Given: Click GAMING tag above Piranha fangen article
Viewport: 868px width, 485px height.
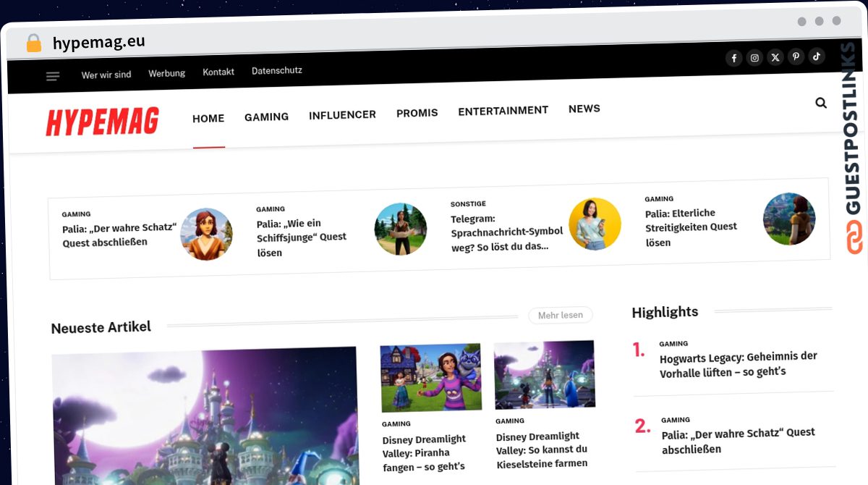Looking at the screenshot, I should (396, 423).
